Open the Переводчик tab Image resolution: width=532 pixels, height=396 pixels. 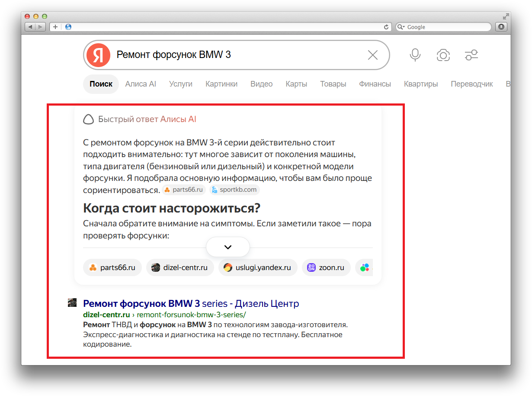tap(472, 84)
